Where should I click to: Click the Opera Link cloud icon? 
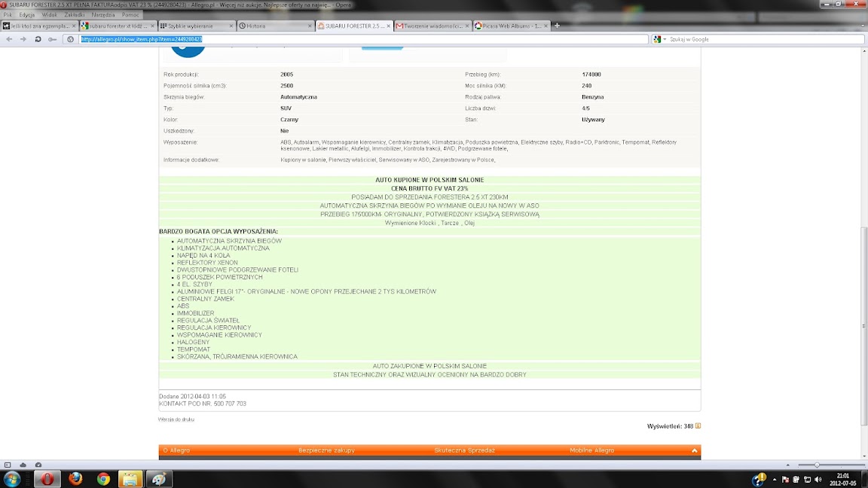[23, 465]
